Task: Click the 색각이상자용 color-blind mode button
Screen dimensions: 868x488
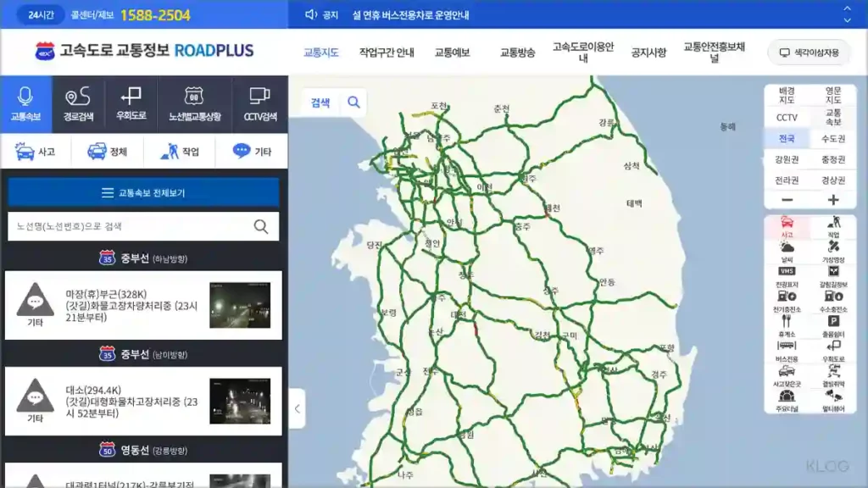Action: [x=809, y=53]
